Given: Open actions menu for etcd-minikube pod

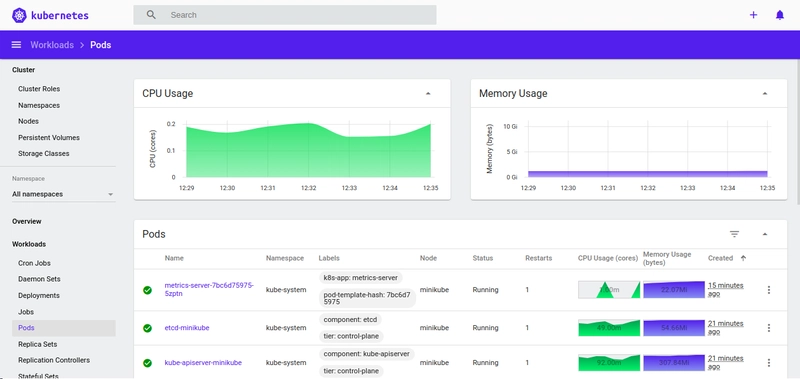Looking at the screenshot, I should (x=769, y=328).
